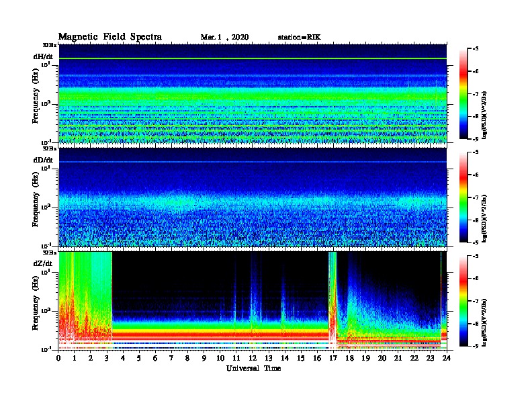Click the 'Mar. 1 , 2020' date text
The width and height of the screenshot is (532, 411).
tap(224, 38)
